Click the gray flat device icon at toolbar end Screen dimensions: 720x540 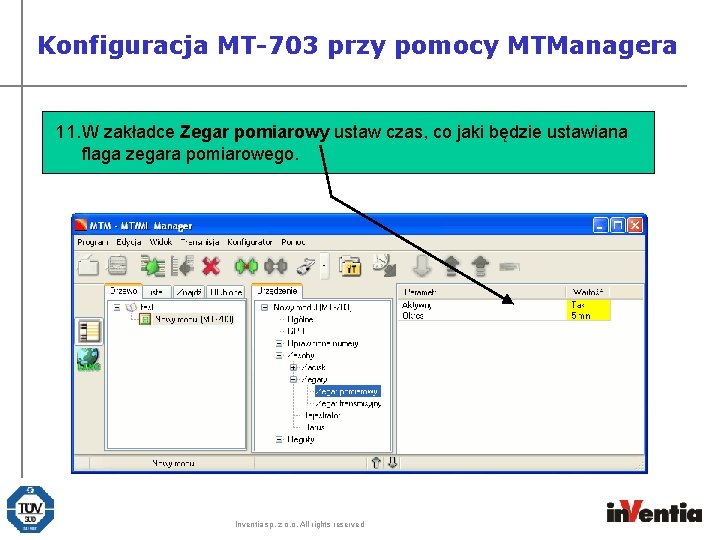pos(509,266)
